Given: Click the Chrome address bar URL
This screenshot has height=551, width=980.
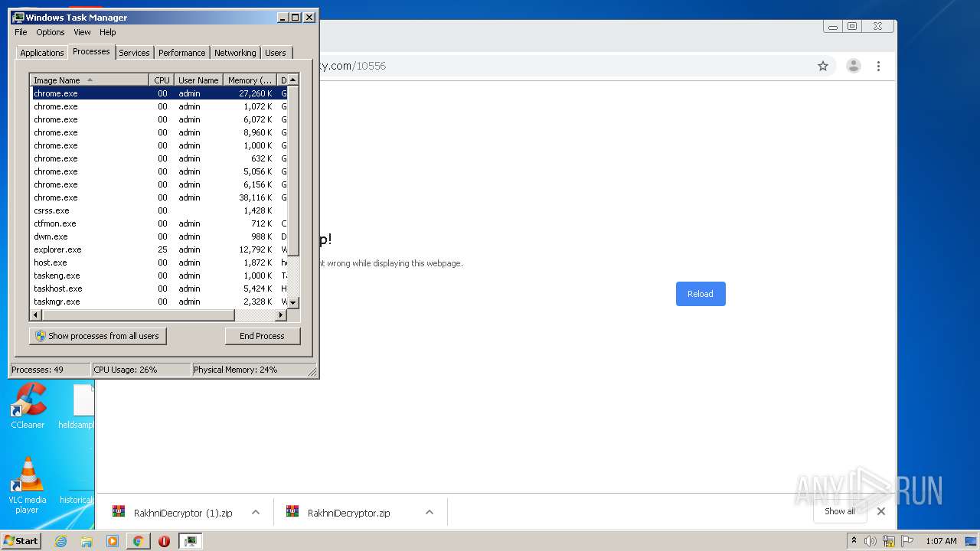Looking at the screenshot, I should pyautogui.click(x=352, y=66).
